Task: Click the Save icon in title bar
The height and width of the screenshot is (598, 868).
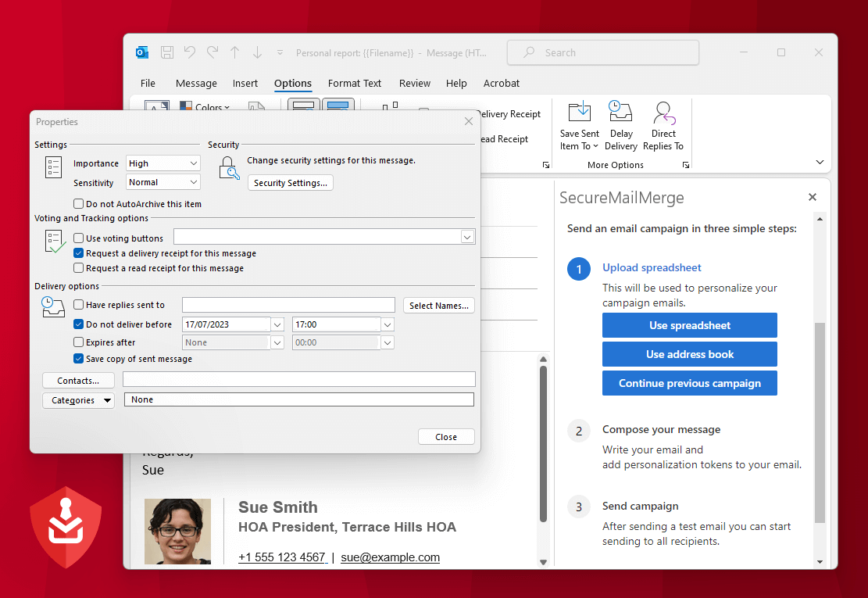Action: coord(167,52)
